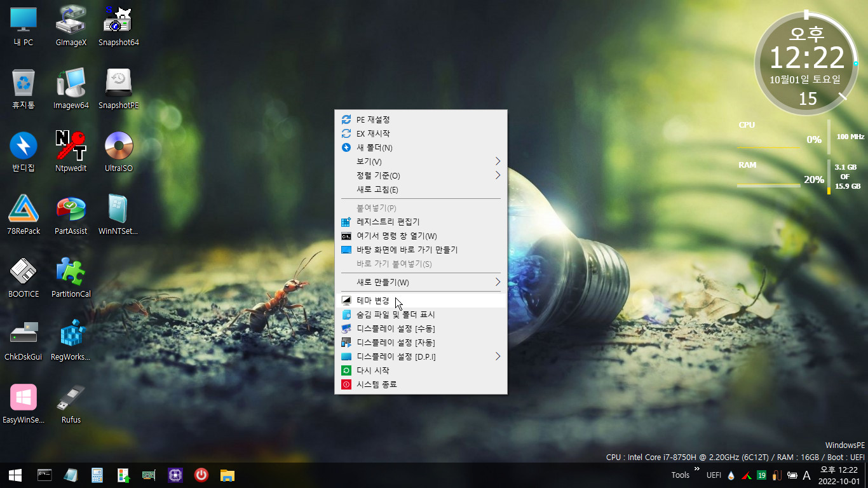Screen dimensions: 868x488
Task: Click the purple CPU chip taskbar icon
Action: (x=175, y=475)
